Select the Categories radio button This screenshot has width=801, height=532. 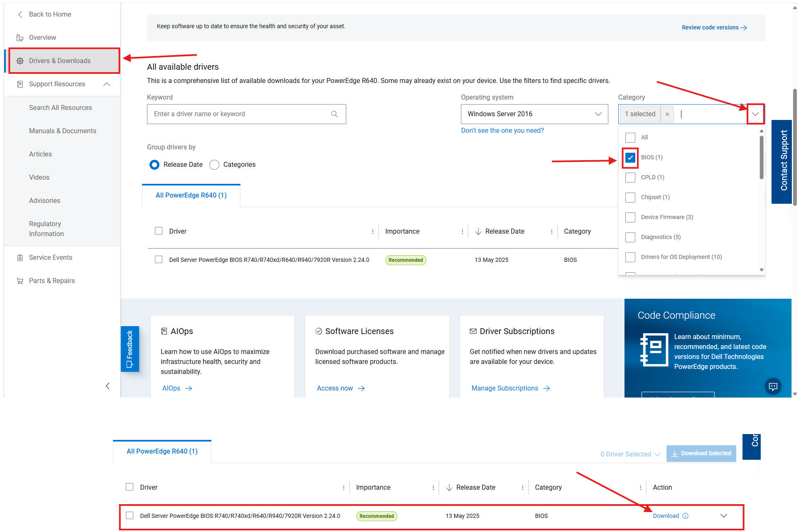214,165
